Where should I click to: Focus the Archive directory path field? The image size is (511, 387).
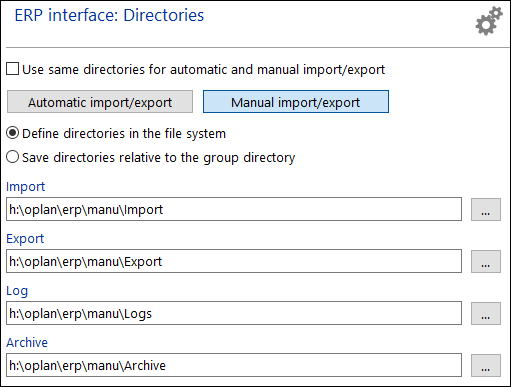234,365
